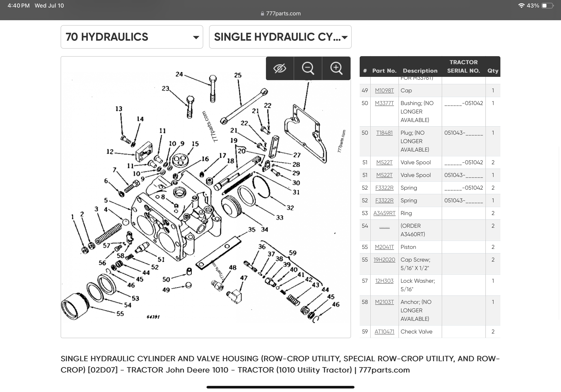Tap the Wi-Fi status icon
Viewport: 561px width, 392px height.
[522, 5]
